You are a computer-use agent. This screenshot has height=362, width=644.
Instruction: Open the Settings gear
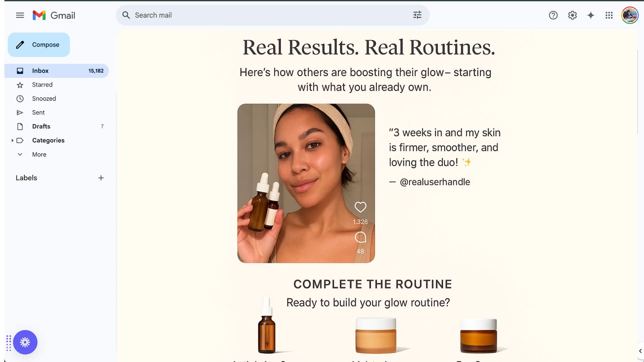[572, 15]
